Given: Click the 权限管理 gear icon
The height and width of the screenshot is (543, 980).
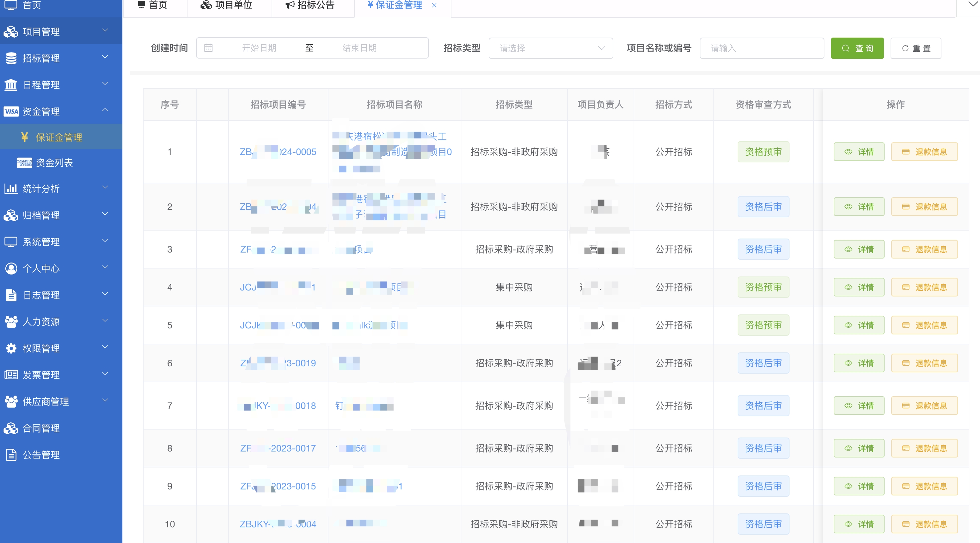Looking at the screenshot, I should coord(11,348).
